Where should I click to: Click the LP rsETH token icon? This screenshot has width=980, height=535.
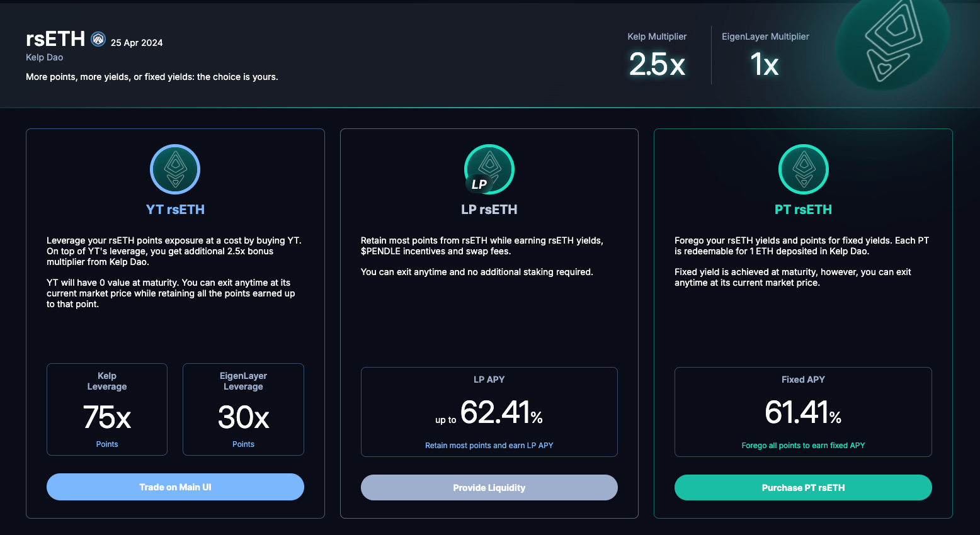(x=489, y=169)
